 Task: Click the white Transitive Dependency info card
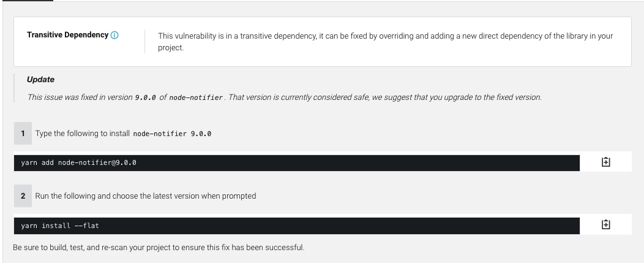(x=323, y=42)
